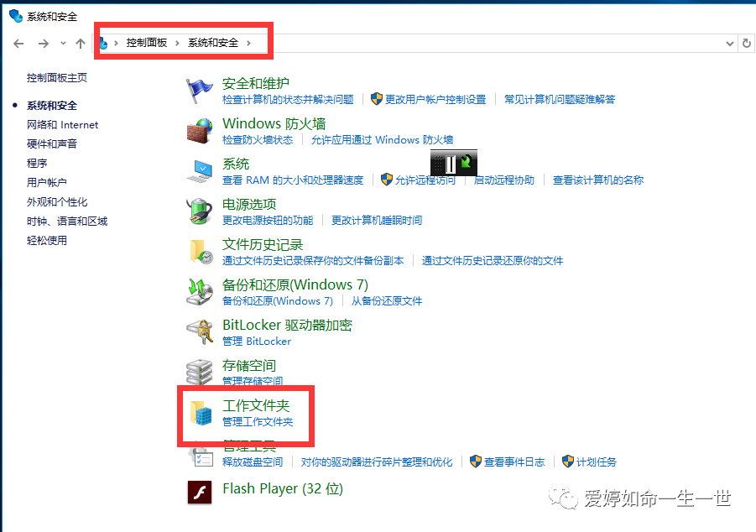This screenshot has height=532, width=756.
Task: Open 控制面板主页 in sidebar
Action: (x=57, y=78)
